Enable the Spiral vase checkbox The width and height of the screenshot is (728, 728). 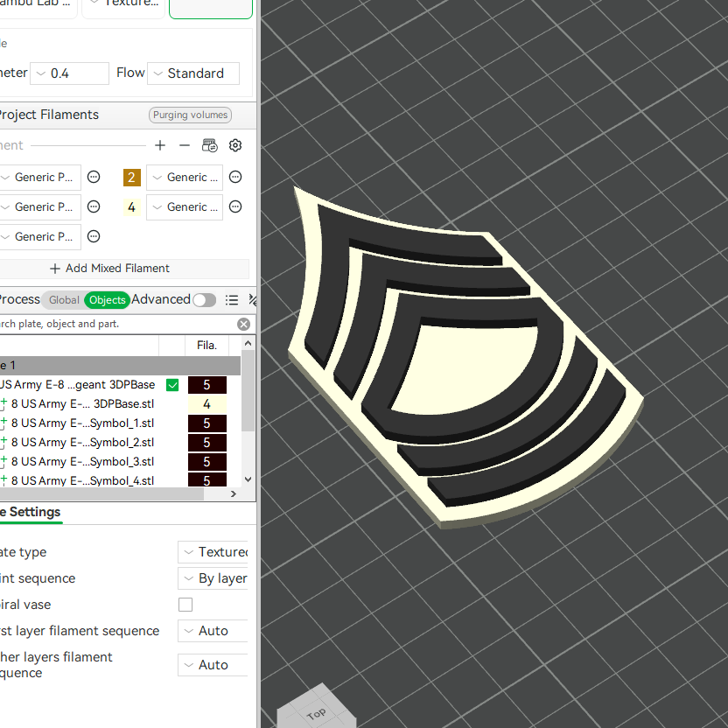(x=185, y=605)
